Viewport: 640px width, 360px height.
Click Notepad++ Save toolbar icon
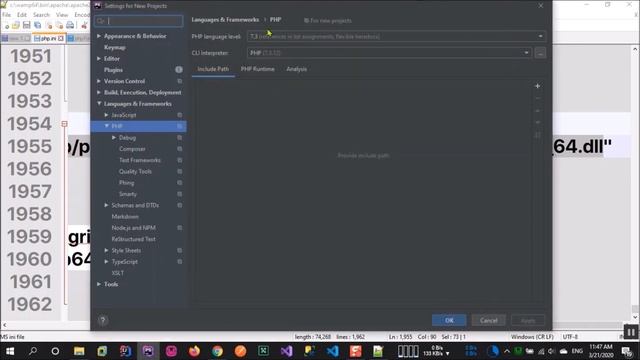27,25
